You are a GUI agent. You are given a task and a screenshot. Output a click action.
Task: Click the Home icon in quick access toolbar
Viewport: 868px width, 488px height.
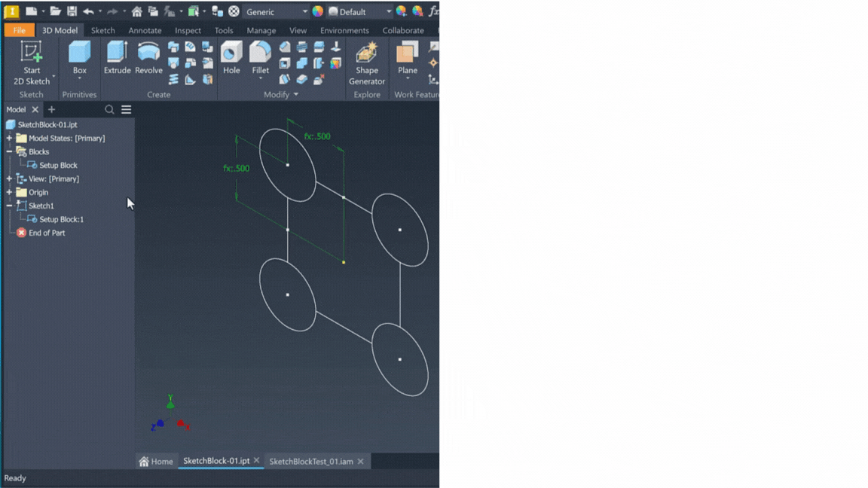pyautogui.click(x=136, y=11)
